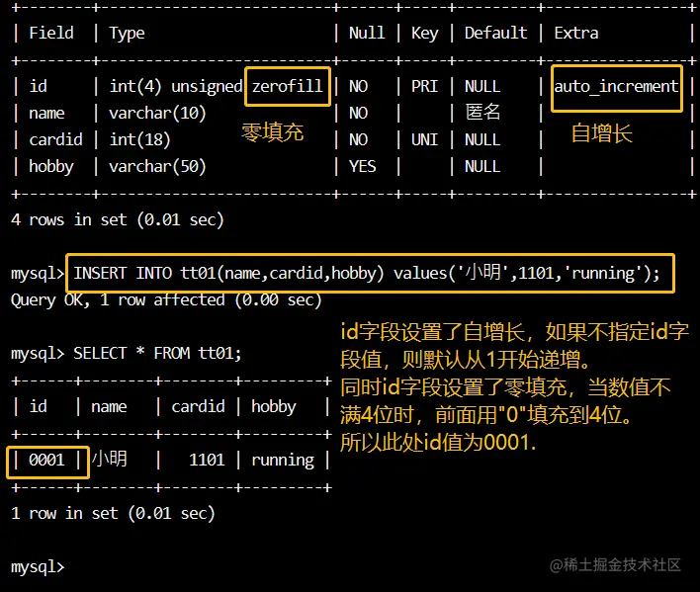
Task: Click the '匿名' default value
Action: [x=482, y=112]
